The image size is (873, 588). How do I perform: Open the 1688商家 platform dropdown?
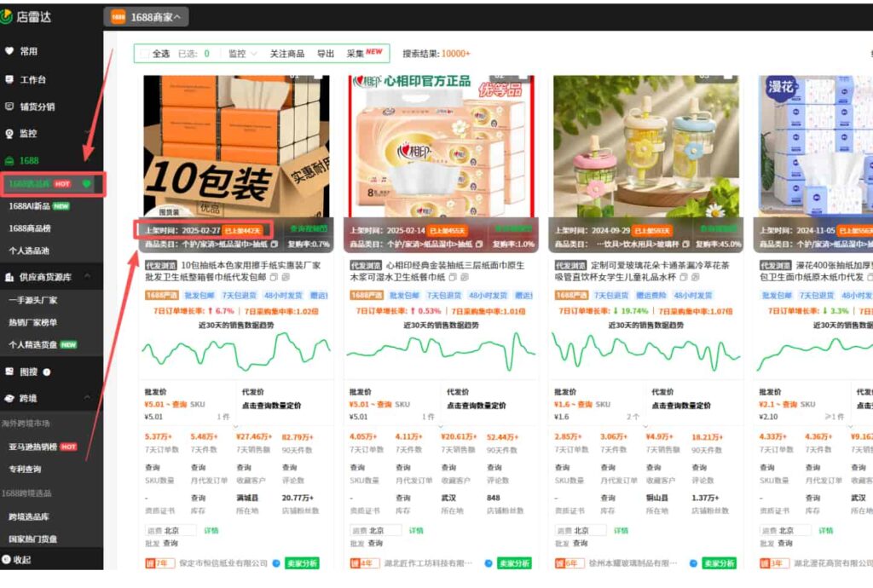(146, 17)
